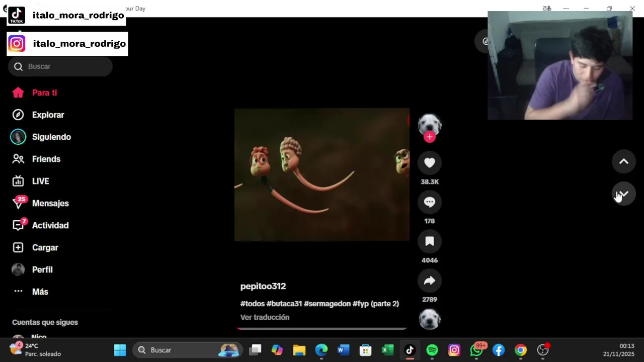Open the #fyp hashtag
Screen dimensions: 644x362
tap(361, 304)
